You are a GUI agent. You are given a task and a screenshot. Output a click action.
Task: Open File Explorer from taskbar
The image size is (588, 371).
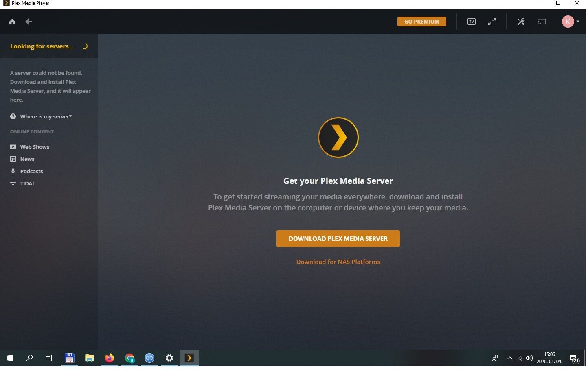pyautogui.click(x=90, y=359)
